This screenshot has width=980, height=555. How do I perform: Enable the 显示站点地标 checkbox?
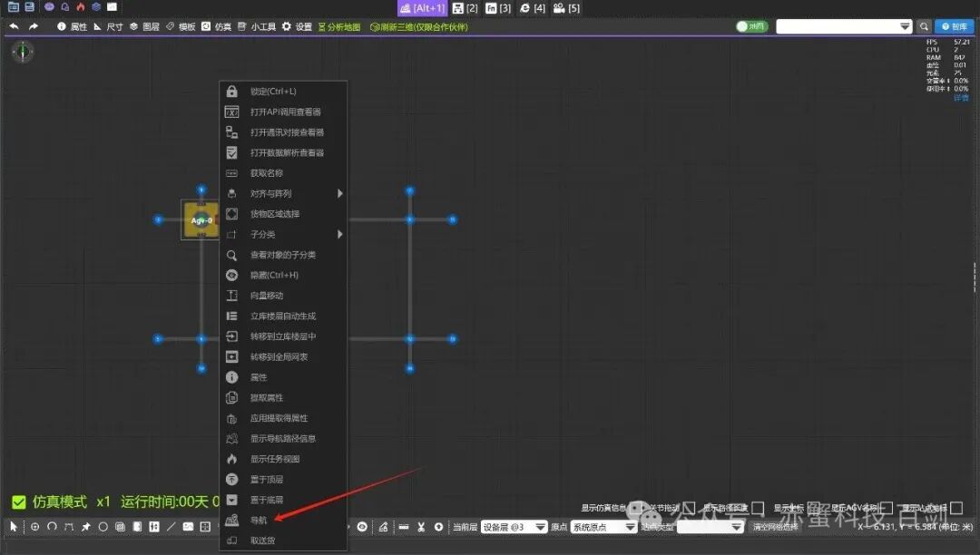click(x=956, y=508)
